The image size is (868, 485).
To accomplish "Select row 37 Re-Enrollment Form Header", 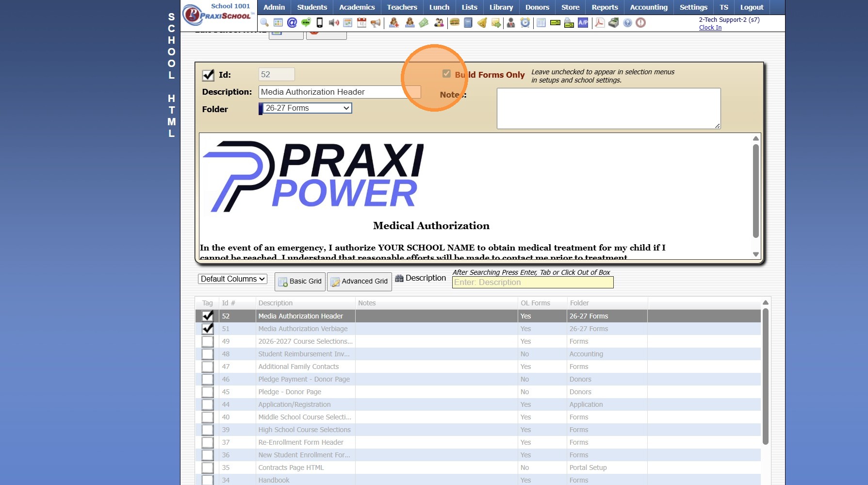I will coord(478,442).
